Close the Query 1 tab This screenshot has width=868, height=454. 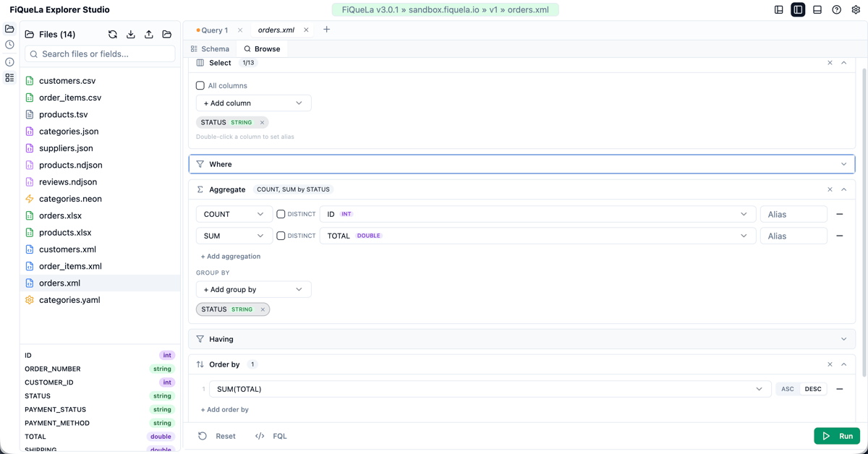coord(240,30)
